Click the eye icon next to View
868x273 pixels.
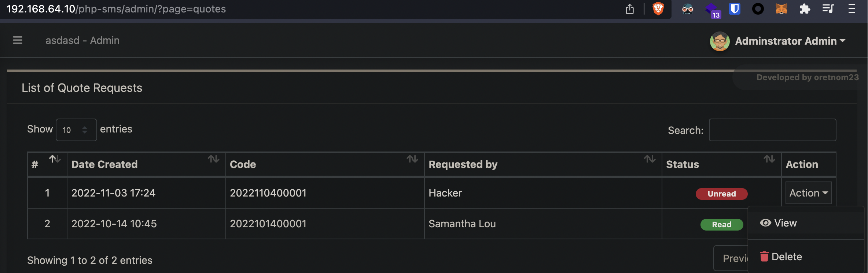766,222
